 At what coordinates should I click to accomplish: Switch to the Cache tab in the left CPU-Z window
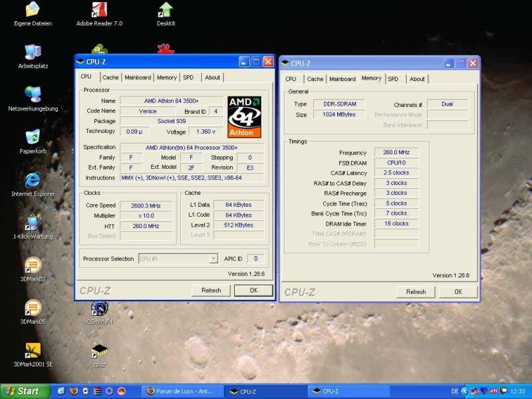point(110,77)
